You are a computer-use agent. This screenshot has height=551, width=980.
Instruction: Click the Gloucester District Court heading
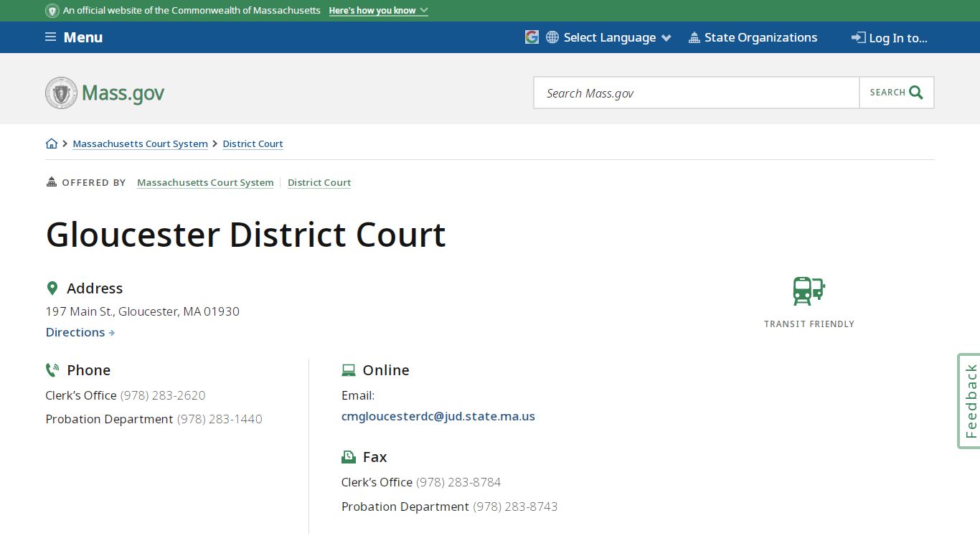246,235
